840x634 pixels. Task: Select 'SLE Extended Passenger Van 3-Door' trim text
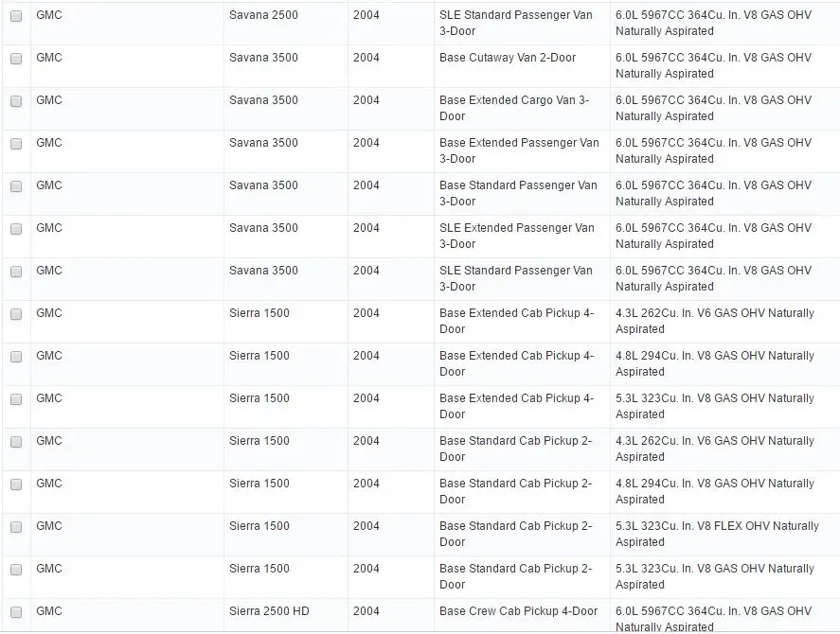516,236
